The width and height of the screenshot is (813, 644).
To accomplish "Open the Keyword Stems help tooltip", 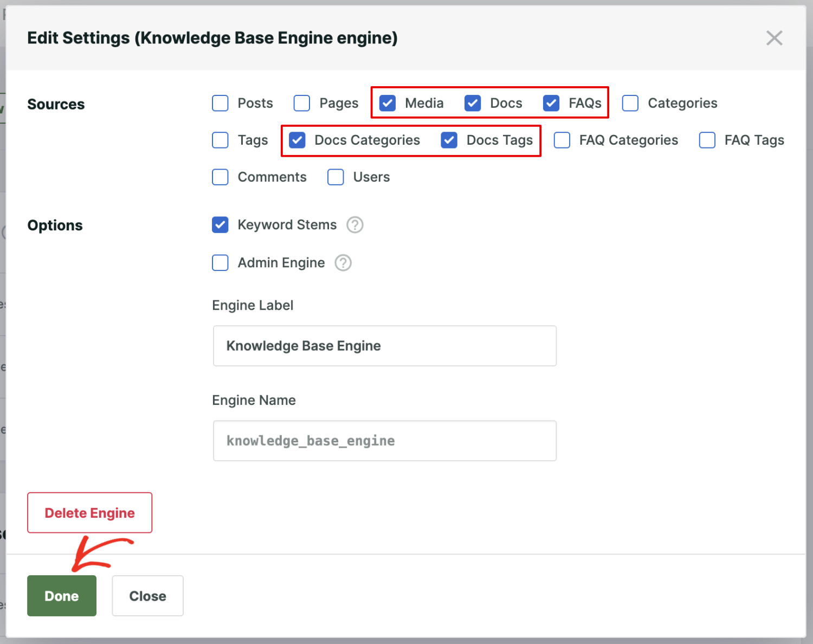I will pyautogui.click(x=354, y=224).
